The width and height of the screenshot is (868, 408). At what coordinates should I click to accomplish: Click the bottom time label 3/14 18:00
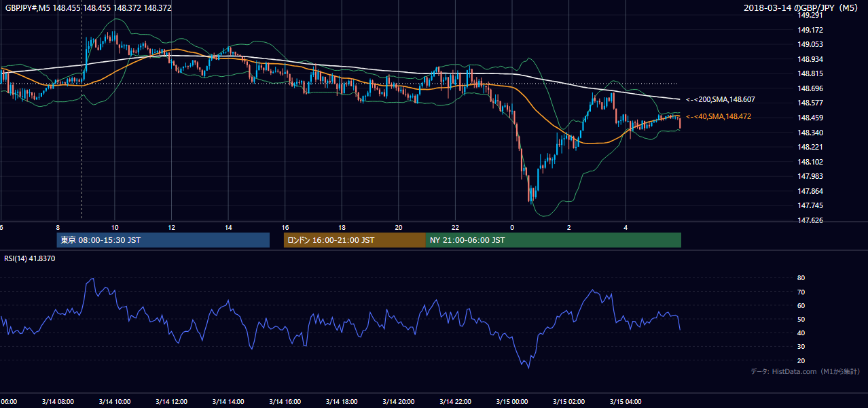(342, 402)
